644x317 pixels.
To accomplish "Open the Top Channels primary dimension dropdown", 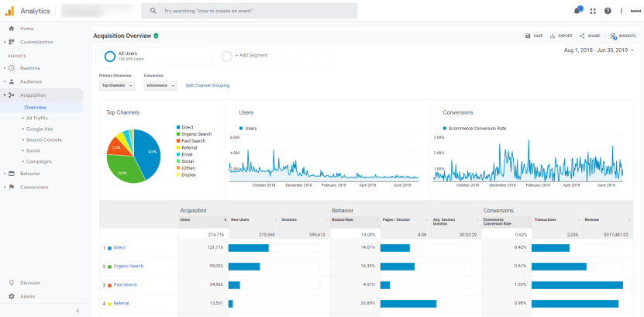I will tap(117, 85).
